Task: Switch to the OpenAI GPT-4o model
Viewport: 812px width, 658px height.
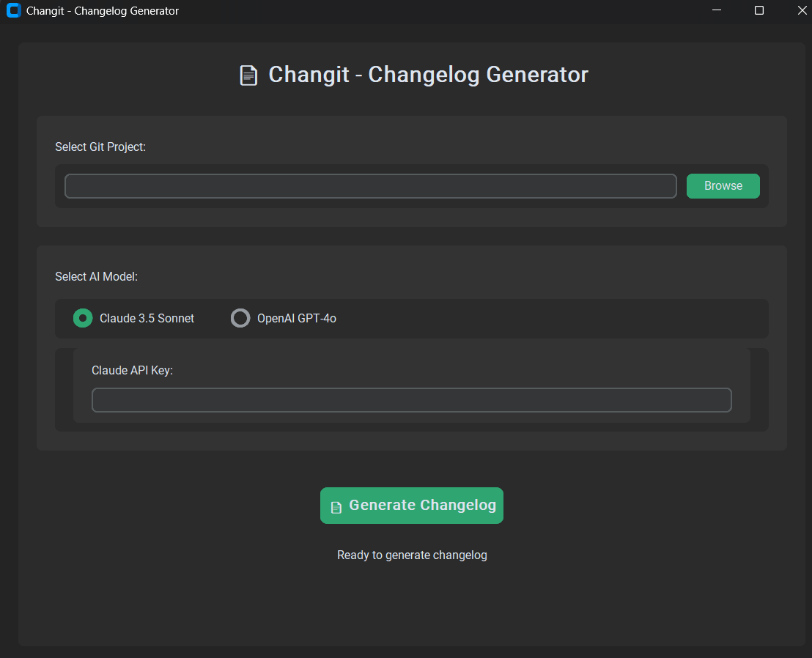Action: 240,318
